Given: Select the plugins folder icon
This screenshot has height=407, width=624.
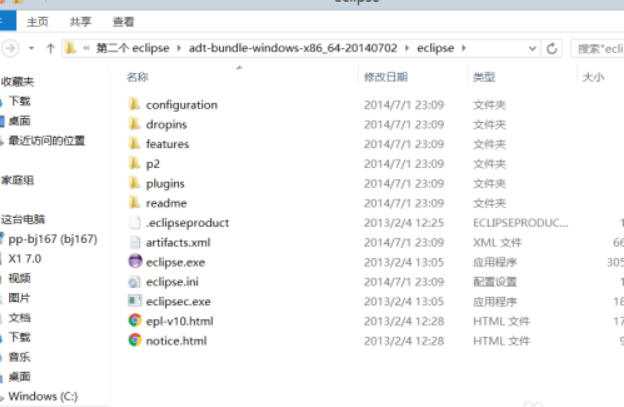Looking at the screenshot, I should point(135,183).
